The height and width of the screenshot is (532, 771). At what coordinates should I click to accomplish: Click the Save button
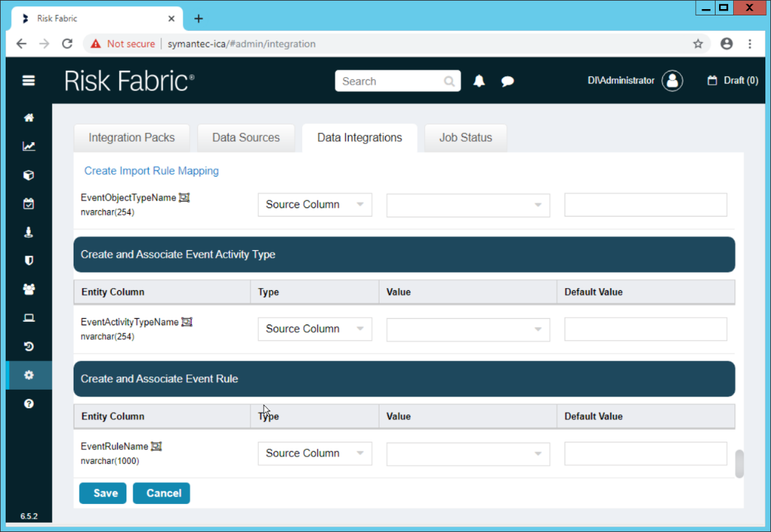pos(103,493)
